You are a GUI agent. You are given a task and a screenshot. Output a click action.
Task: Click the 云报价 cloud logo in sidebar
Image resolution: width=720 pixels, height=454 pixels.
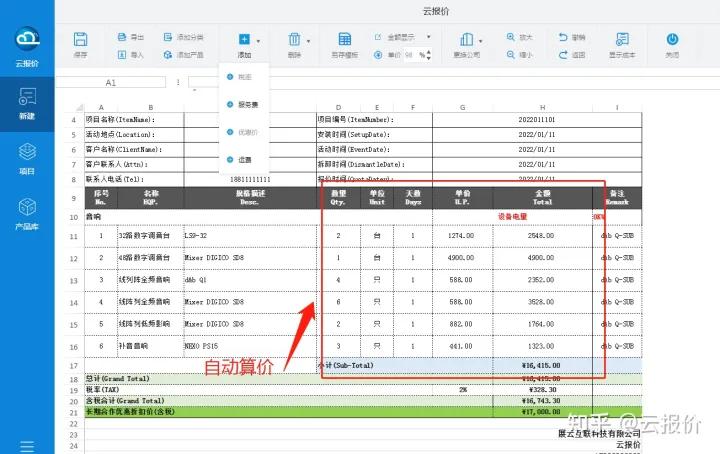(x=27, y=39)
